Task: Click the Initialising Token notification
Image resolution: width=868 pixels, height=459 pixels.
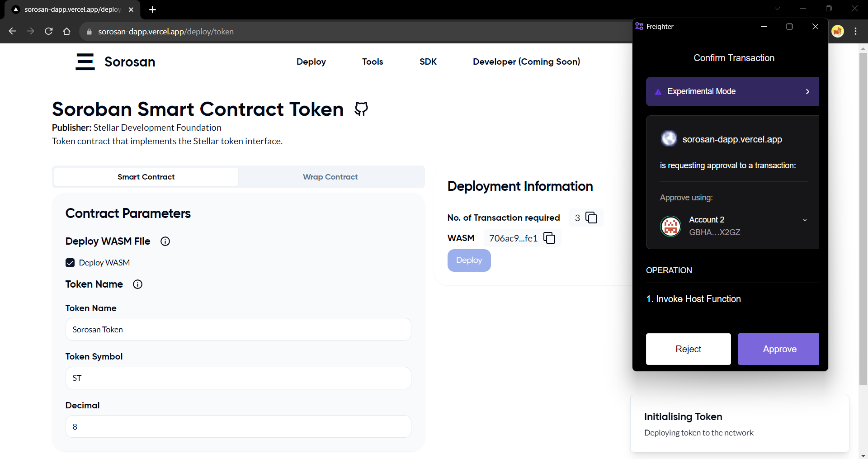Action: [x=740, y=424]
